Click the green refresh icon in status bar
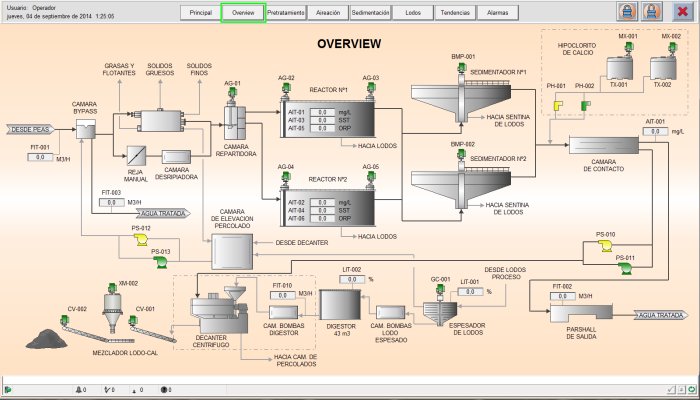Screen dimensions: 700x400 [x=690, y=389]
